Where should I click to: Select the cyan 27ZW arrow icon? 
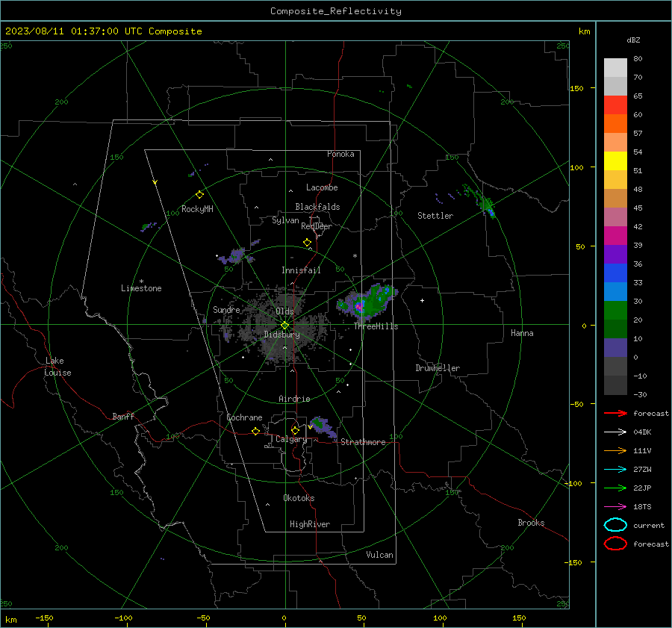[x=615, y=470]
